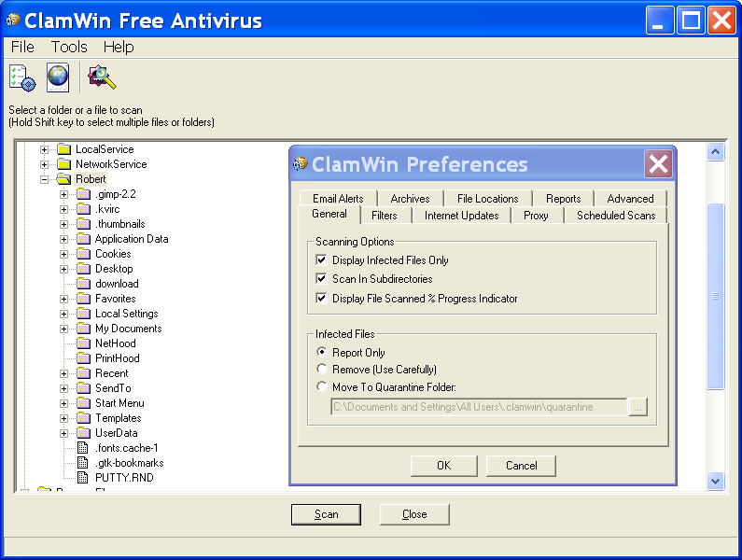Select the Favorites folder label
The width and height of the screenshot is (742, 560).
[x=116, y=299]
